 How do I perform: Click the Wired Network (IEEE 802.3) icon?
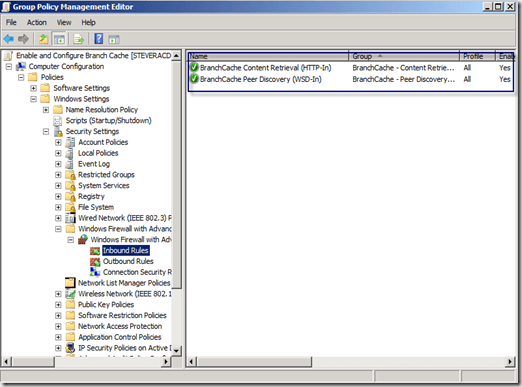point(70,218)
